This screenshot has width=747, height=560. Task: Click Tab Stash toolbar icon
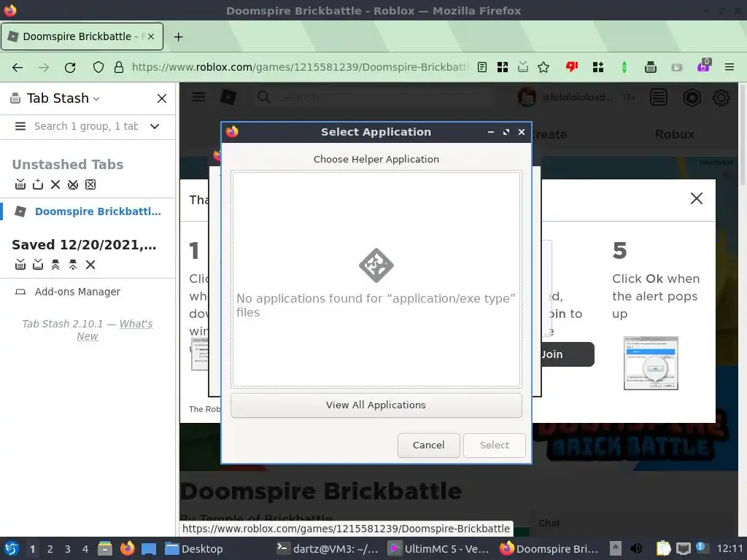click(x=650, y=67)
